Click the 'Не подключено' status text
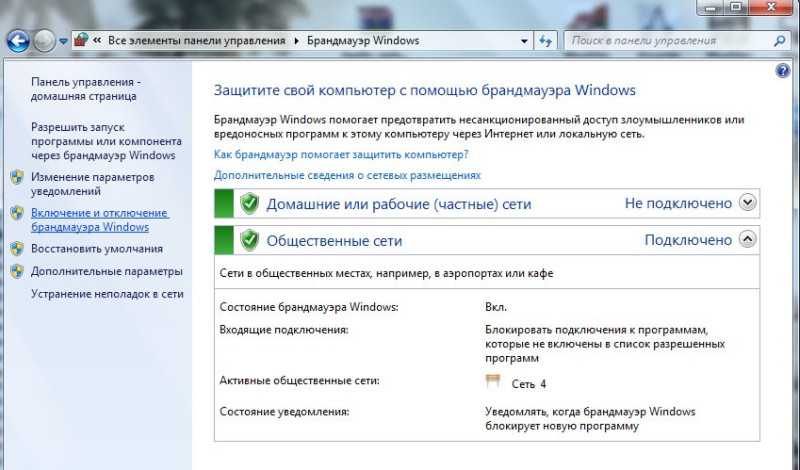 pos(678,203)
